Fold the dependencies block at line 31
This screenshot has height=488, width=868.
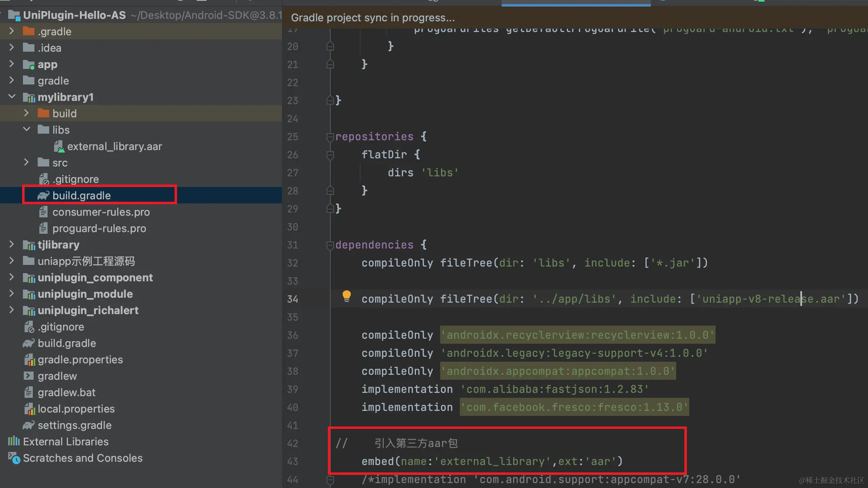[x=330, y=245]
